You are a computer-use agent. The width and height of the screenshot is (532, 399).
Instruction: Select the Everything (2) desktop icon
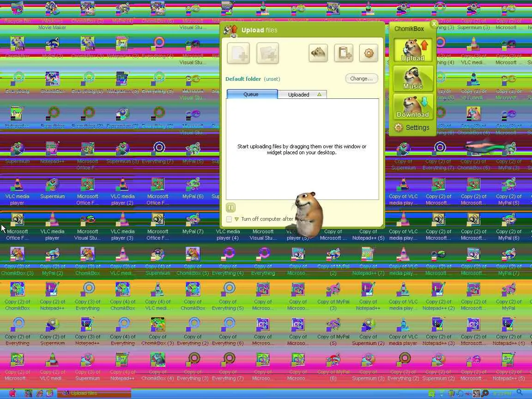point(88,83)
